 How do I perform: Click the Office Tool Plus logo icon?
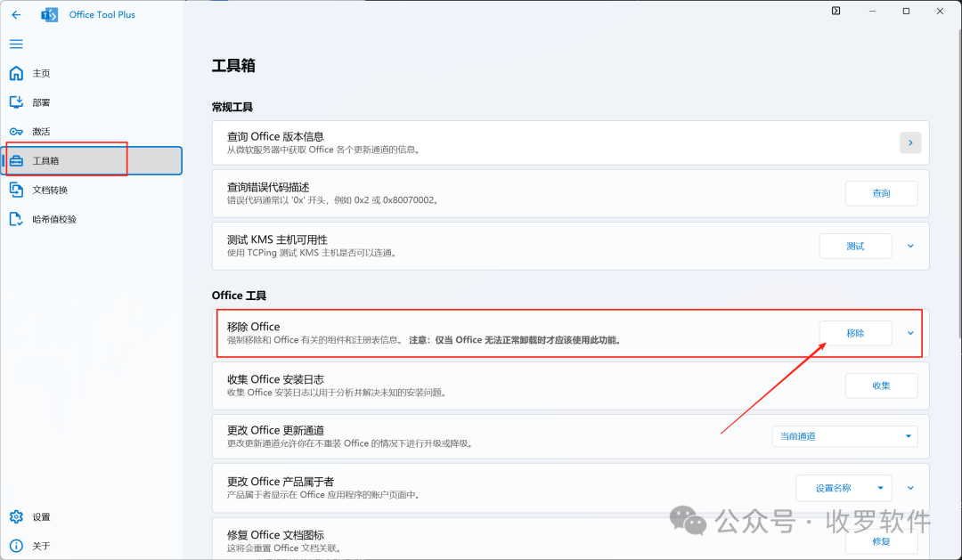[50, 15]
